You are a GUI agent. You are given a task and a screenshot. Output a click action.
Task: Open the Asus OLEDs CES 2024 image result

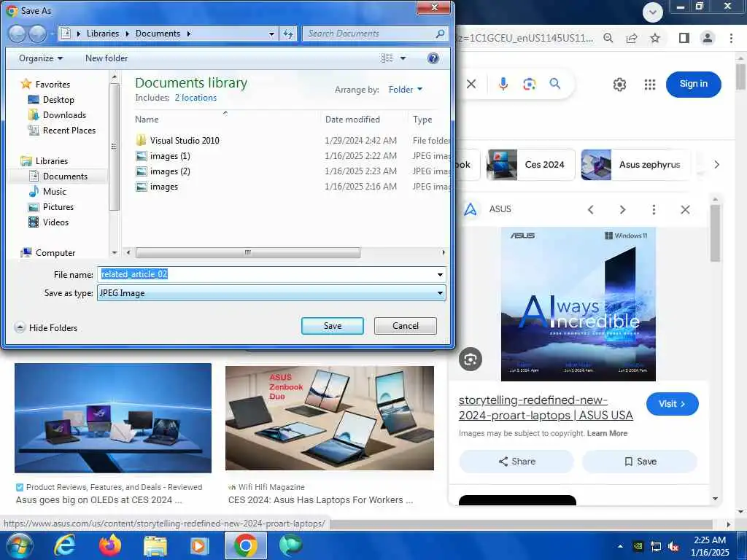[113, 418]
